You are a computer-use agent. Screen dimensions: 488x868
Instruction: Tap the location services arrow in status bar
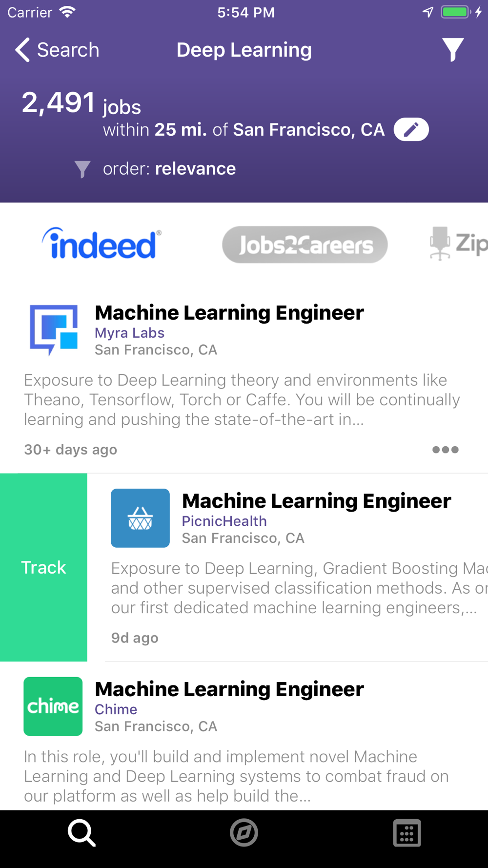(428, 12)
